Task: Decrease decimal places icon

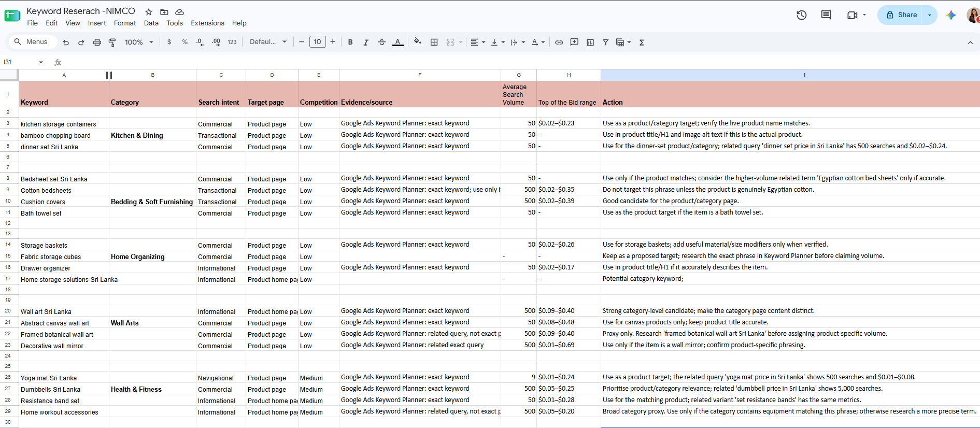Action: [x=201, y=42]
